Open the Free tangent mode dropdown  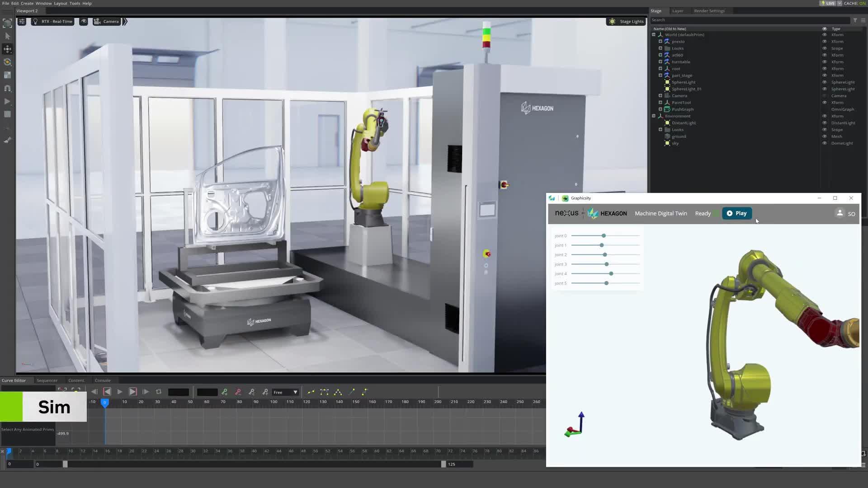(x=285, y=392)
